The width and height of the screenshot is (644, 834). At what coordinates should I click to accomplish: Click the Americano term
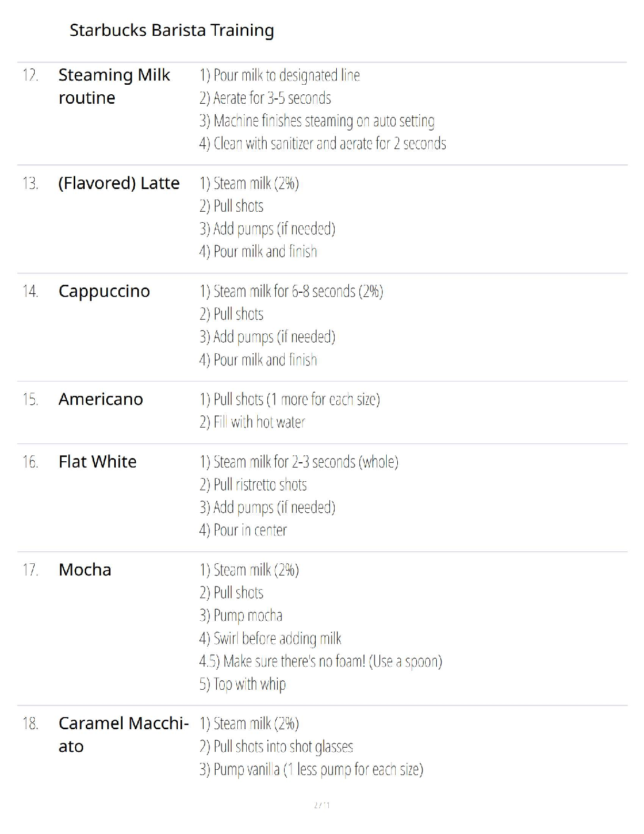pyautogui.click(x=100, y=399)
